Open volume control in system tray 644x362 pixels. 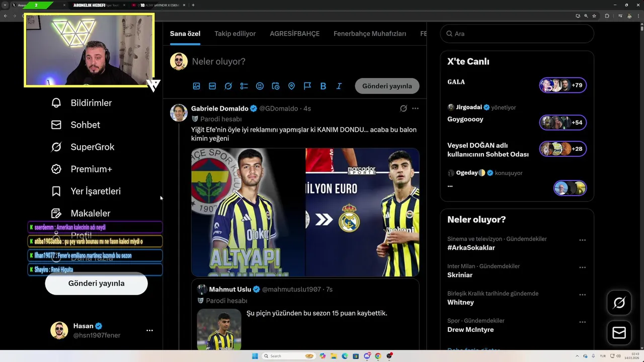point(618,356)
